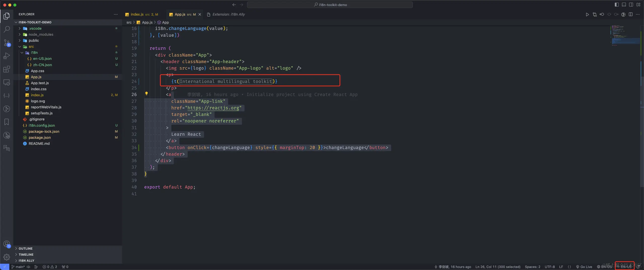644x270 pixels.
Task: Switch to the Extension: i18n Ally tab
Action: coord(226,14)
